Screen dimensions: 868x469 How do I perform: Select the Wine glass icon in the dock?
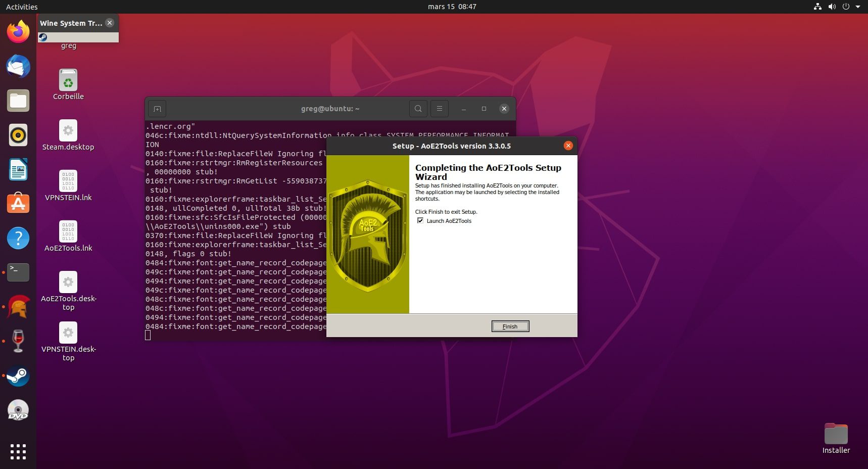pyautogui.click(x=18, y=341)
